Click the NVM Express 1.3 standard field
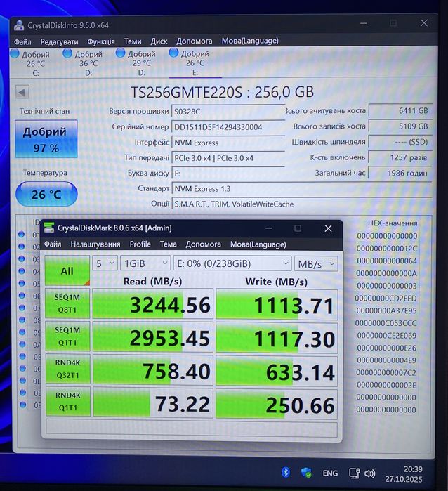Screen dimensions: 448x491 301,189
